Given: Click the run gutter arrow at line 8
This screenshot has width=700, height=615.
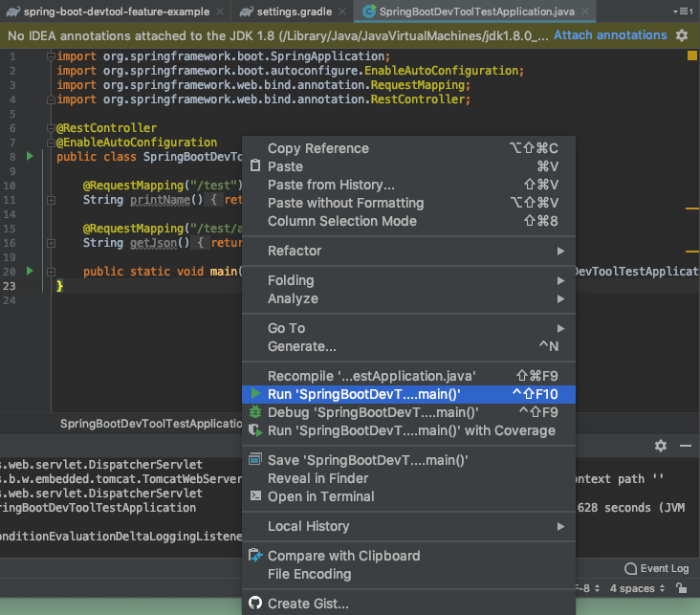Looking at the screenshot, I should pos(30,156).
